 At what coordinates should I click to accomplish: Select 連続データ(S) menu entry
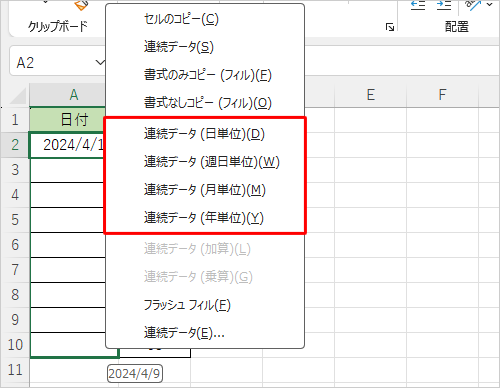click(x=205, y=47)
